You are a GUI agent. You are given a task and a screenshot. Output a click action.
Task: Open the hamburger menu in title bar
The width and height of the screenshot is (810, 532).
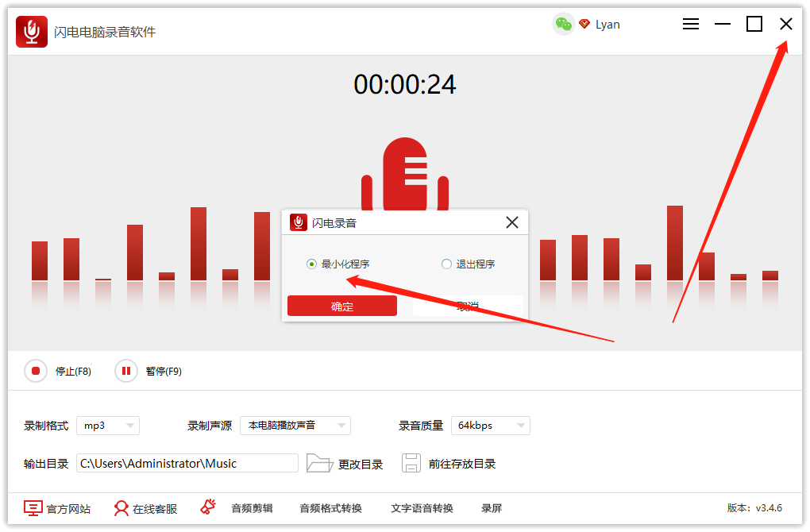click(691, 24)
